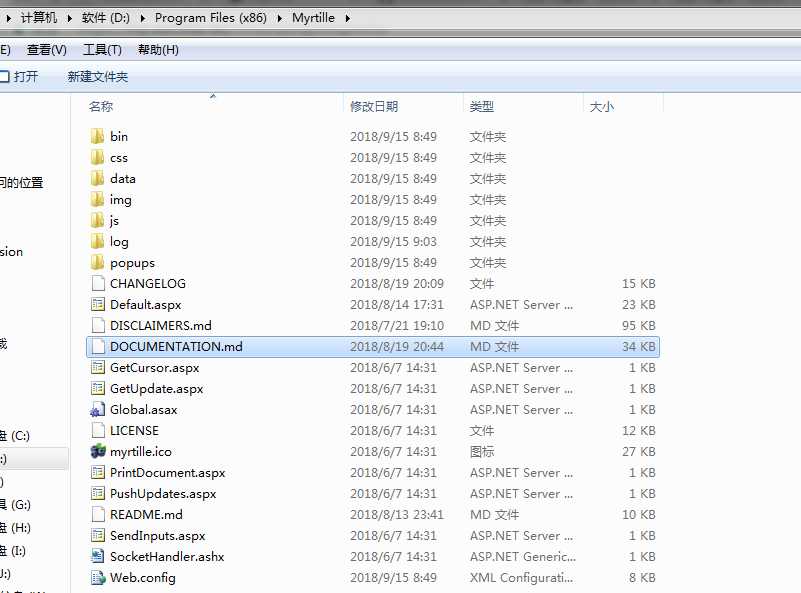The width and height of the screenshot is (801, 593).
Task: Click the PushUpdates.aspx file icon
Action: tap(98, 493)
